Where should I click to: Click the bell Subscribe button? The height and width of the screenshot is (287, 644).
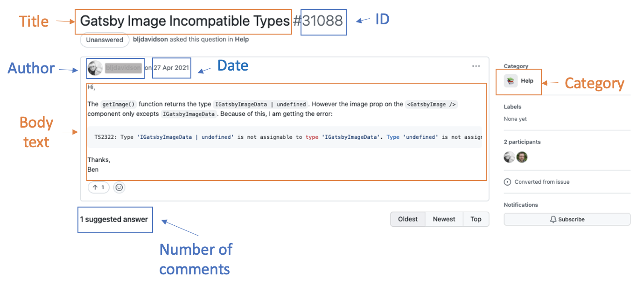click(x=567, y=219)
